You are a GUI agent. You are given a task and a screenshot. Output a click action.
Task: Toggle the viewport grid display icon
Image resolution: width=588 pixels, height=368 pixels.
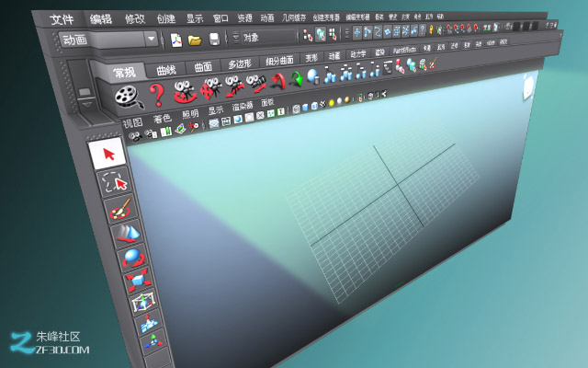pos(214,123)
